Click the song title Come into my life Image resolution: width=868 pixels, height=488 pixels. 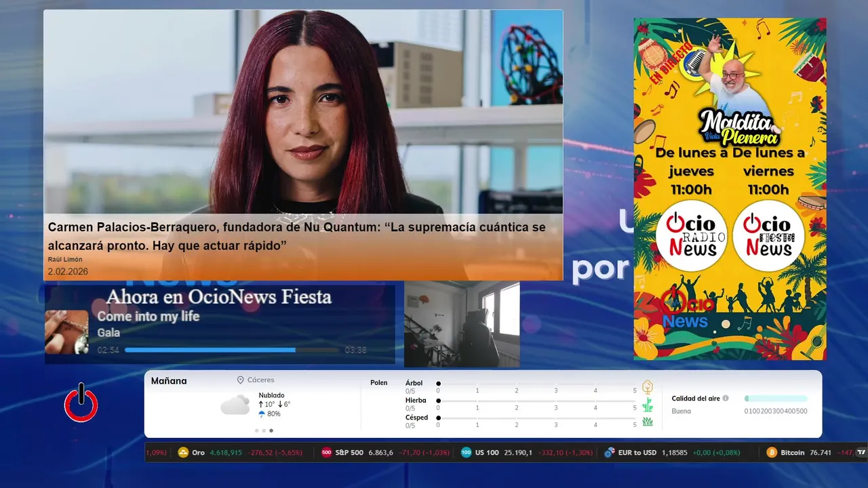pyautogui.click(x=148, y=317)
